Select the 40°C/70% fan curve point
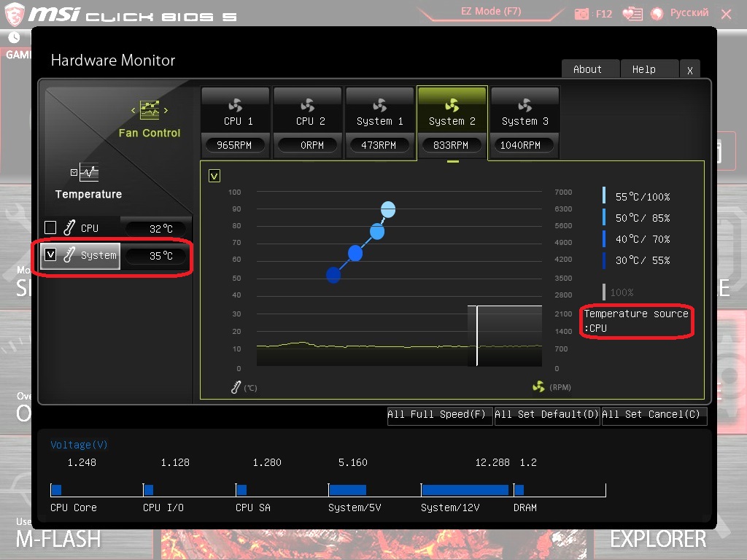The height and width of the screenshot is (560, 747). point(355,253)
